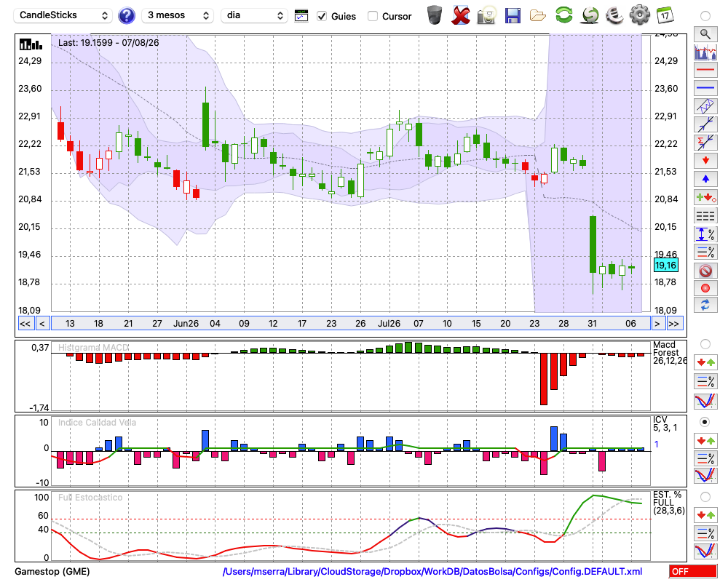Screen dimensions: 728x582
Task: Open the dia interval dropdown
Action: (254, 15)
